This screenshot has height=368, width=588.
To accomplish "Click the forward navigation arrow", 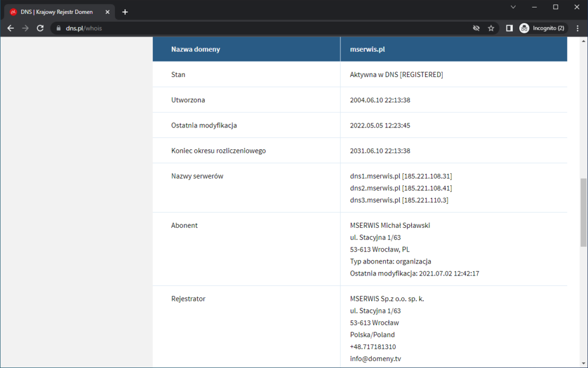I will point(25,28).
